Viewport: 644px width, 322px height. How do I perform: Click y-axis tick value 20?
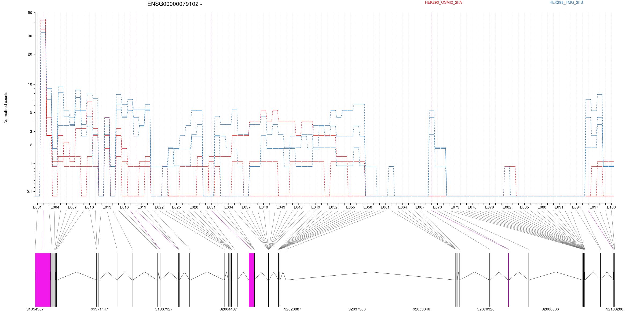pos(30,54)
